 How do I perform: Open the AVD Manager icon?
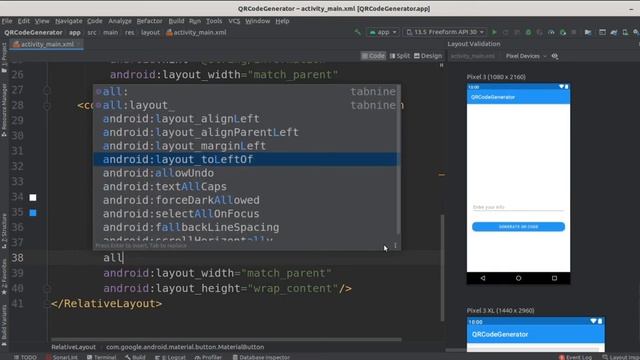pos(625,32)
